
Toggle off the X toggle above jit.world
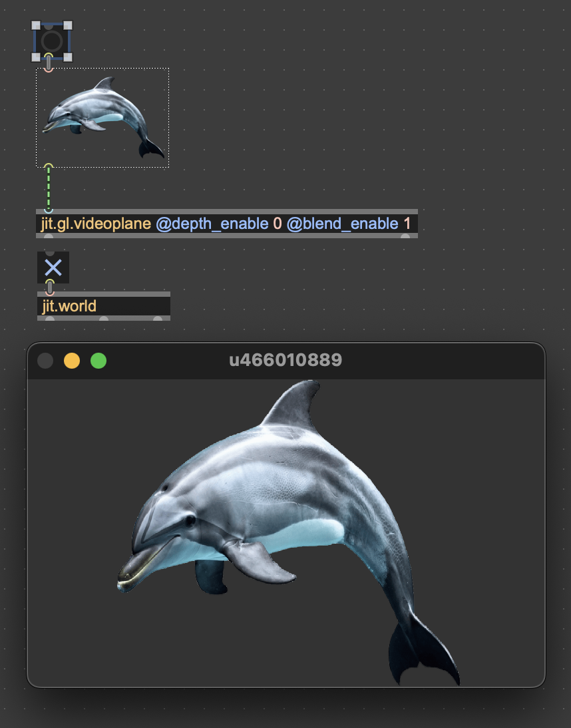tap(53, 268)
